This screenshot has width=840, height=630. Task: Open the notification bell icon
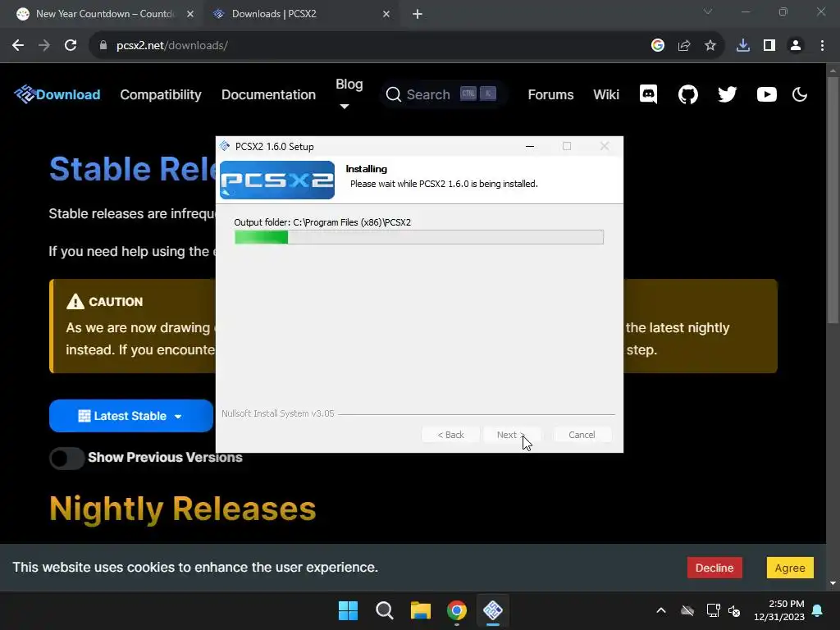tap(818, 610)
